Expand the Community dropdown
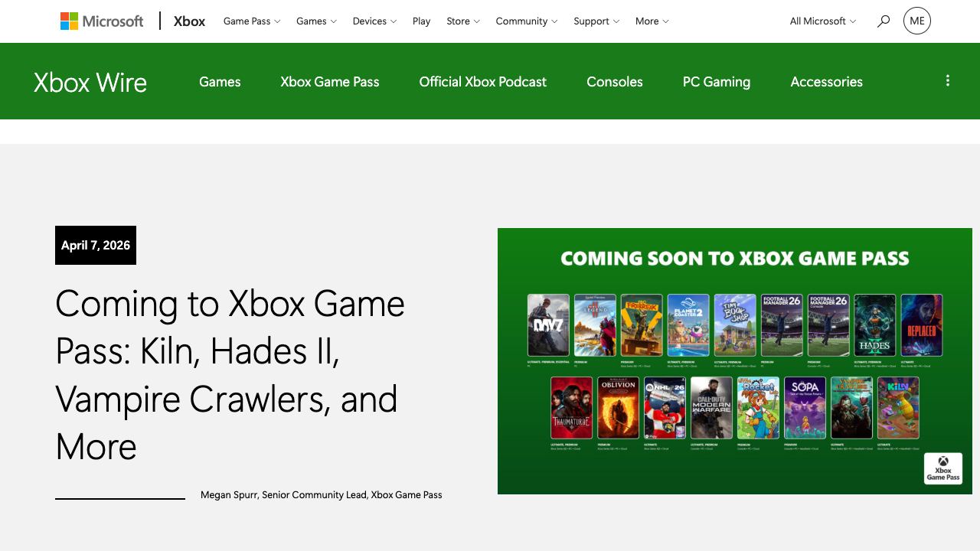980x551 pixels. click(x=527, y=21)
